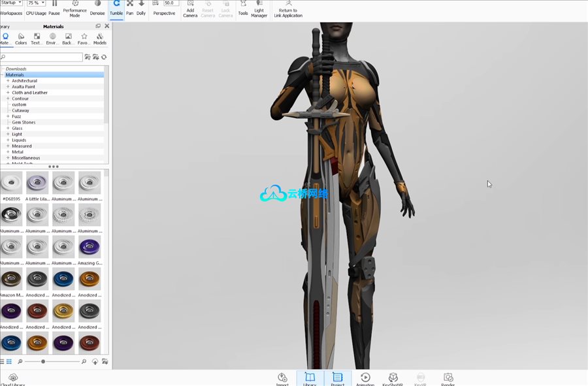Click the thumbnail size slider handle
The height and width of the screenshot is (386, 588).
pyautogui.click(x=43, y=361)
